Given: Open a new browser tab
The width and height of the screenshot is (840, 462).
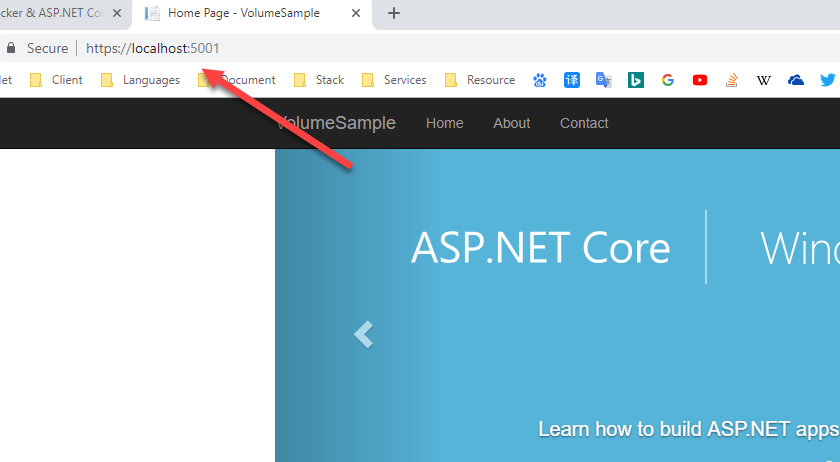Looking at the screenshot, I should coord(394,13).
